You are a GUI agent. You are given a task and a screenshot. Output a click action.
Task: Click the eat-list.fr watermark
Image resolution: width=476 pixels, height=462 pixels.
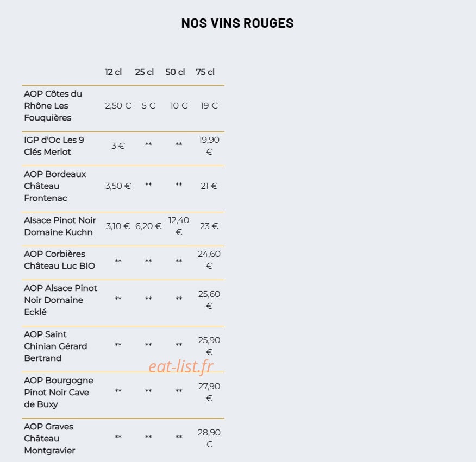181,366
